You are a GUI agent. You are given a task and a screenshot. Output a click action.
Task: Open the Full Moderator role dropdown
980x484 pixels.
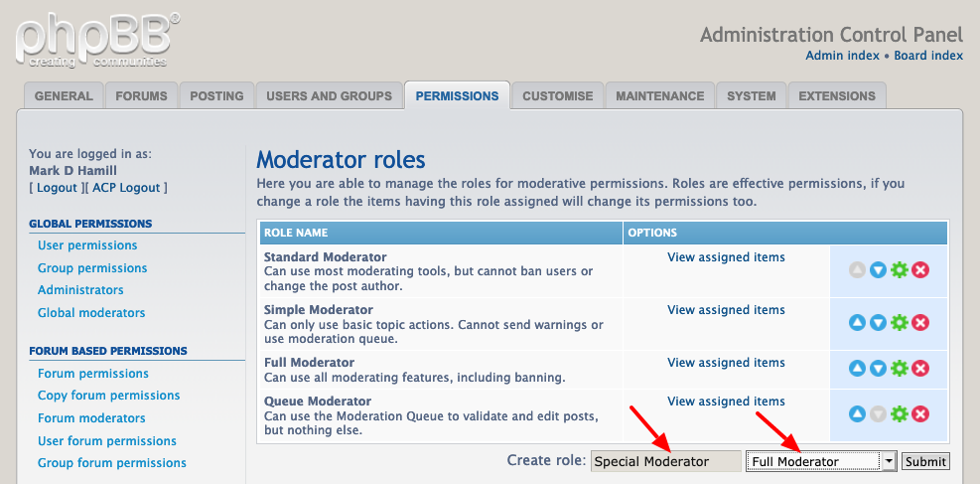point(821,461)
